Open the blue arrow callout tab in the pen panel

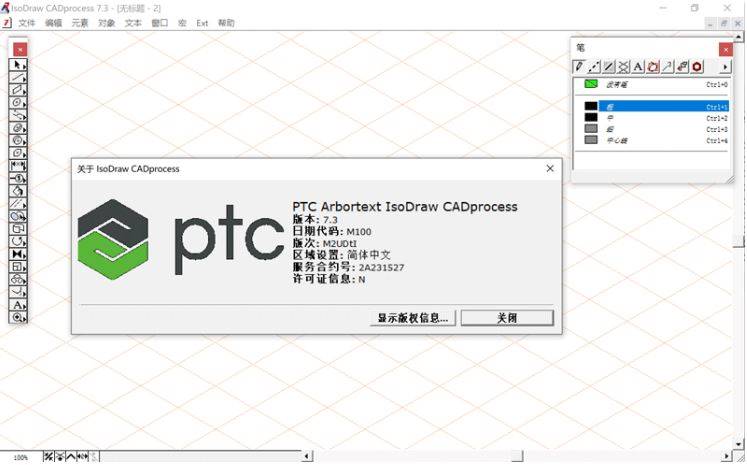[667, 67]
